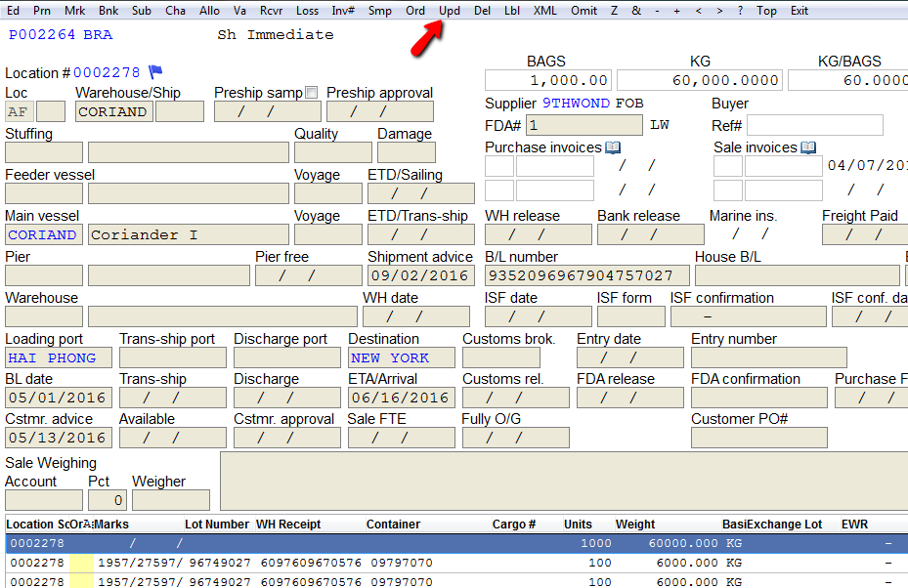Open the Ed menu
This screenshot has height=588, width=908.
13,11
